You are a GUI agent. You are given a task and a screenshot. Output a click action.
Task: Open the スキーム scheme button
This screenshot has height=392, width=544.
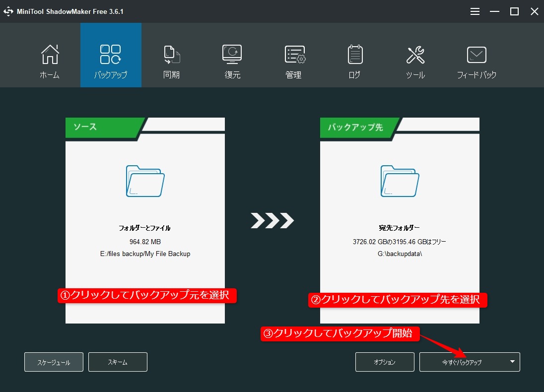tap(118, 362)
